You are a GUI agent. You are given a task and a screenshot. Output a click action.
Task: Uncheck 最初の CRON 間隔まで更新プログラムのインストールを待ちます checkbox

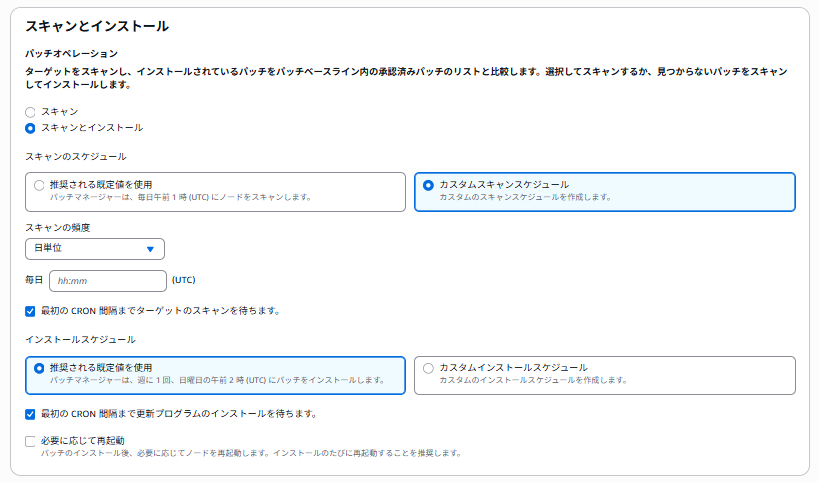pyautogui.click(x=30, y=414)
